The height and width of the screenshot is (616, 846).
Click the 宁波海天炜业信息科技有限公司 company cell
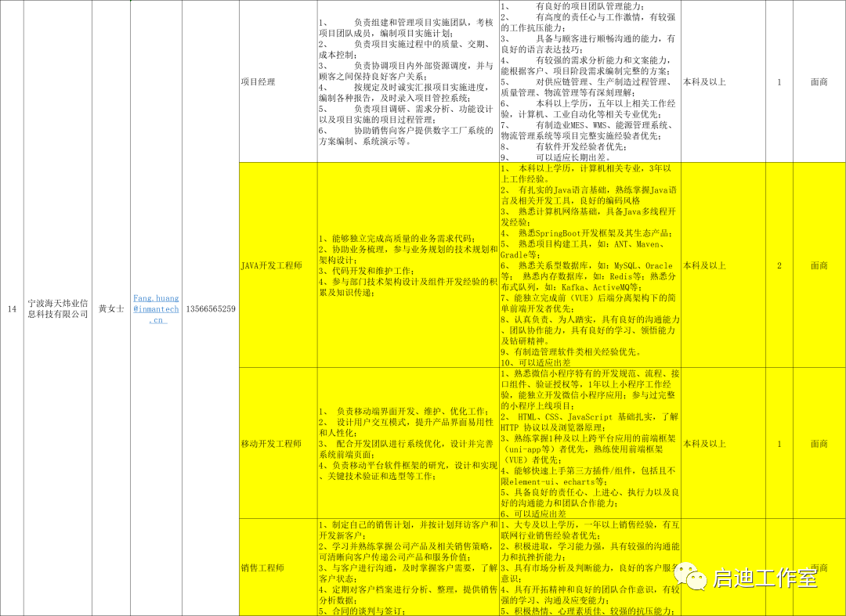click(x=57, y=308)
